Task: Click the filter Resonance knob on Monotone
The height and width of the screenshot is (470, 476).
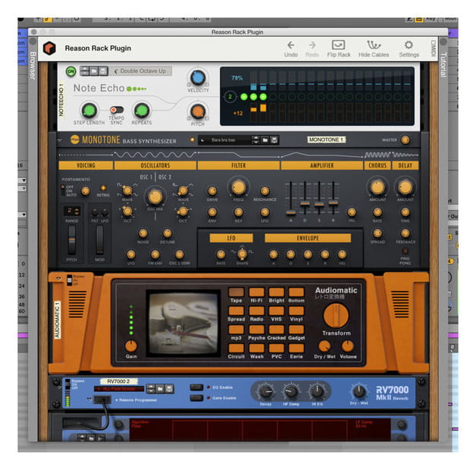Action: [265, 191]
